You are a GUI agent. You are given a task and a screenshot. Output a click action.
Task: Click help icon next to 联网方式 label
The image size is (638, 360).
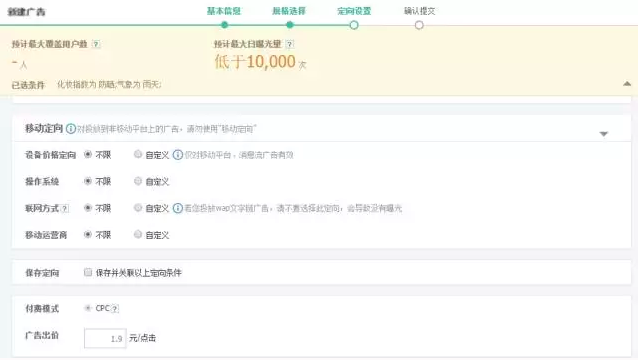[65, 209]
